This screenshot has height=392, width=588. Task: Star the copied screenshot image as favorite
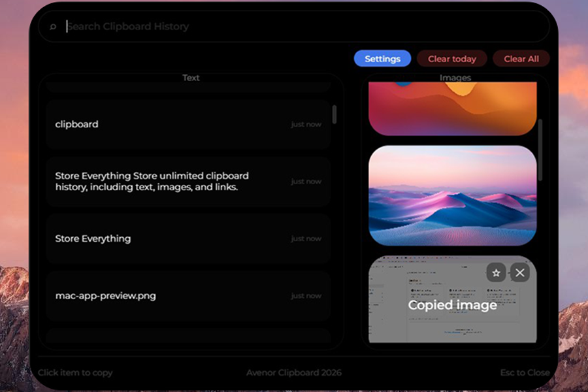click(496, 272)
